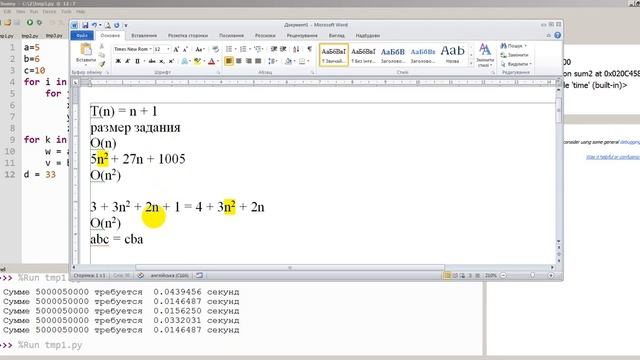Image resolution: width=640 pixels, height=360 pixels.
Task: Apply the Normal style from the gallery
Action: (x=334, y=55)
